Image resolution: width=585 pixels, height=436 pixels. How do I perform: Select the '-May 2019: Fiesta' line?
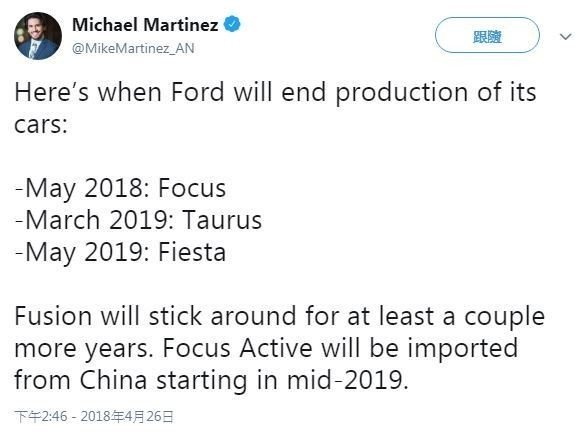click(121, 252)
